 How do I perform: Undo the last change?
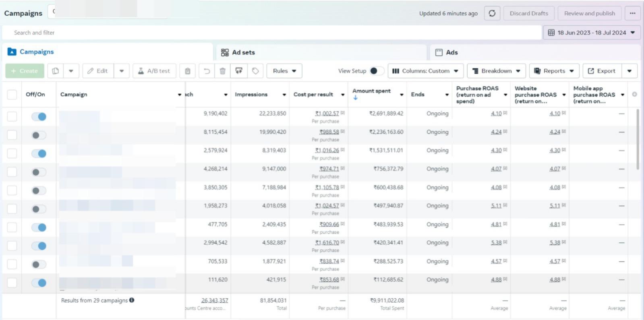click(207, 71)
